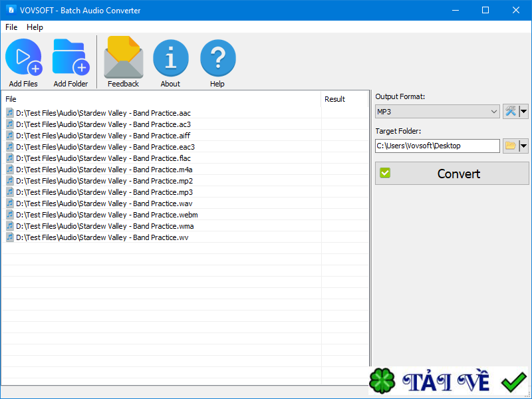Click the Target Folder path field
Viewport: 532px width, 399px height.
tap(437, 146)
